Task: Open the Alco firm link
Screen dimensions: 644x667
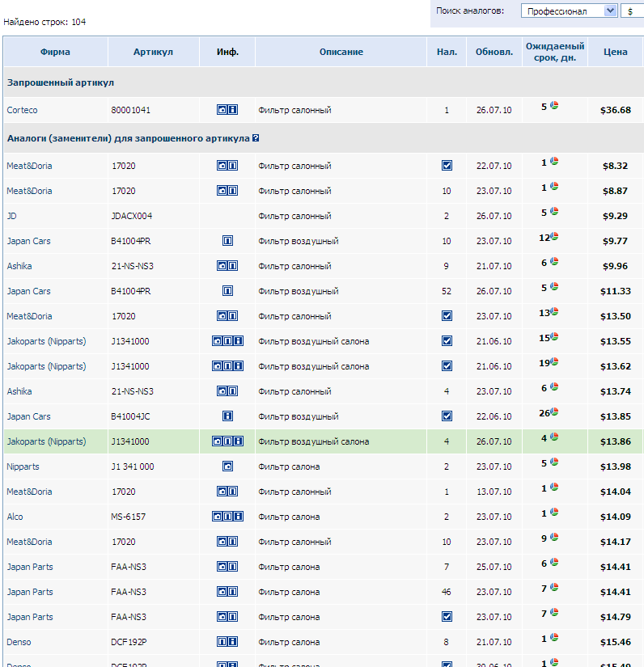Action: [x=15, y=517]
